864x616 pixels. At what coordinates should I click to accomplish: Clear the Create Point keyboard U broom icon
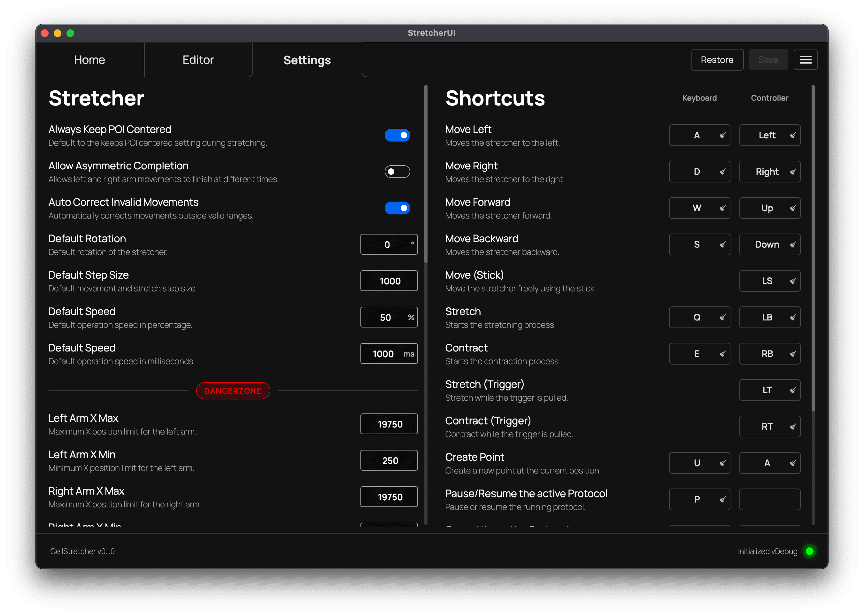pyautogui.click(x=722, y=463)
